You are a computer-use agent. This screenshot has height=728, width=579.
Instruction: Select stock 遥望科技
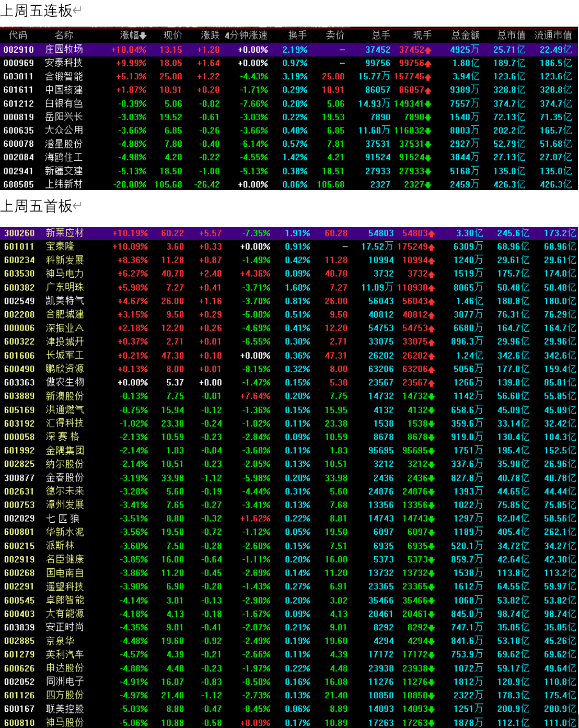click(65, 586)
